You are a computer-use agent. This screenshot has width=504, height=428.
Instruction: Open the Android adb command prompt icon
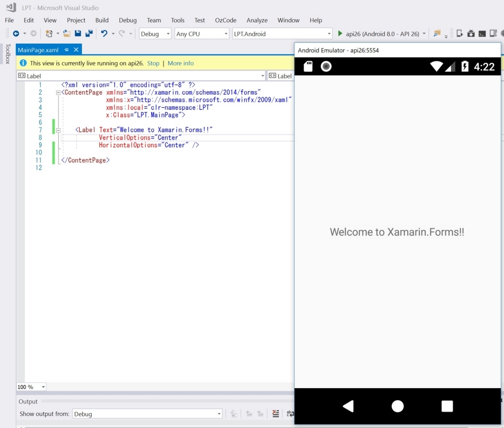click(482, 34)
